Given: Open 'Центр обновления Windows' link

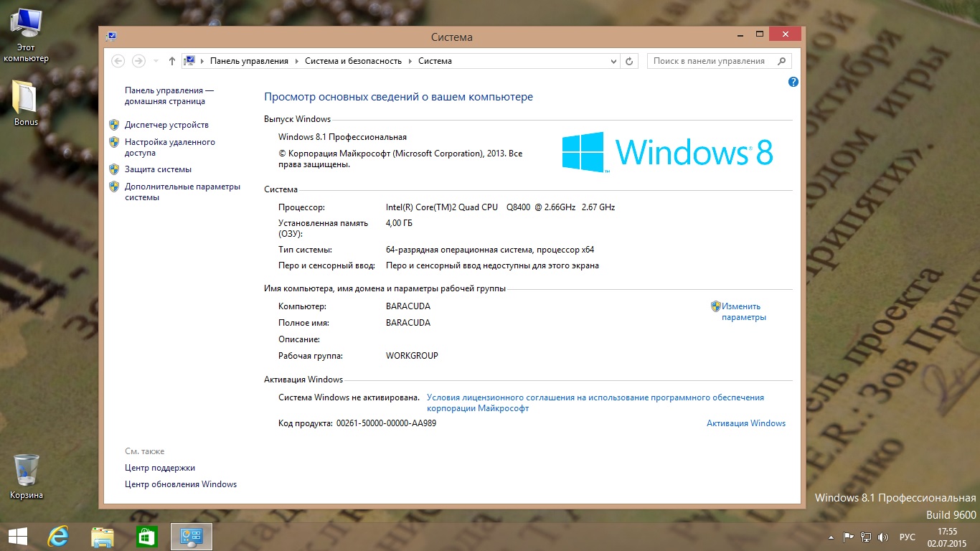Looking at the screenshot, I should [180, 484].
